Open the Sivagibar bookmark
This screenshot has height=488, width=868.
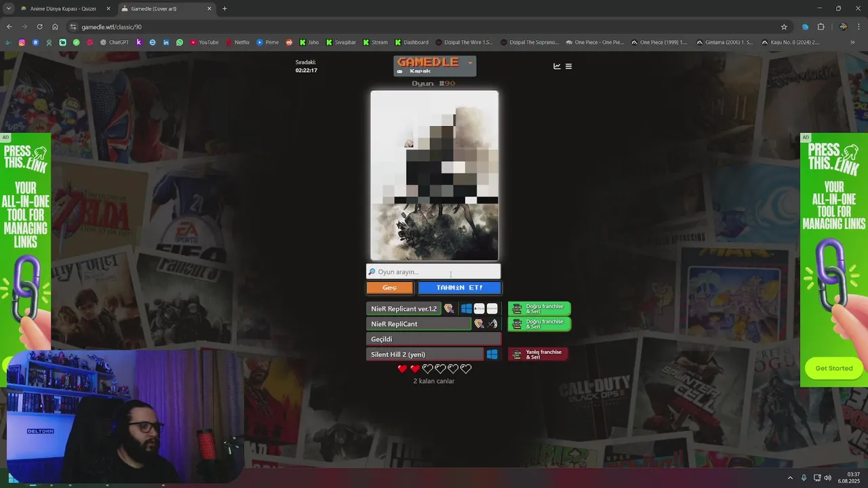340,42
